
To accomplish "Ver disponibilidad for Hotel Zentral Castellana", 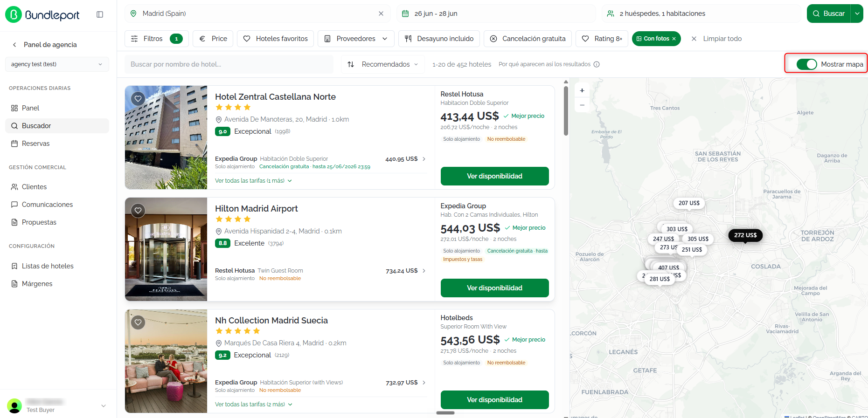I will pyautogui.click(x=494, y=176).
